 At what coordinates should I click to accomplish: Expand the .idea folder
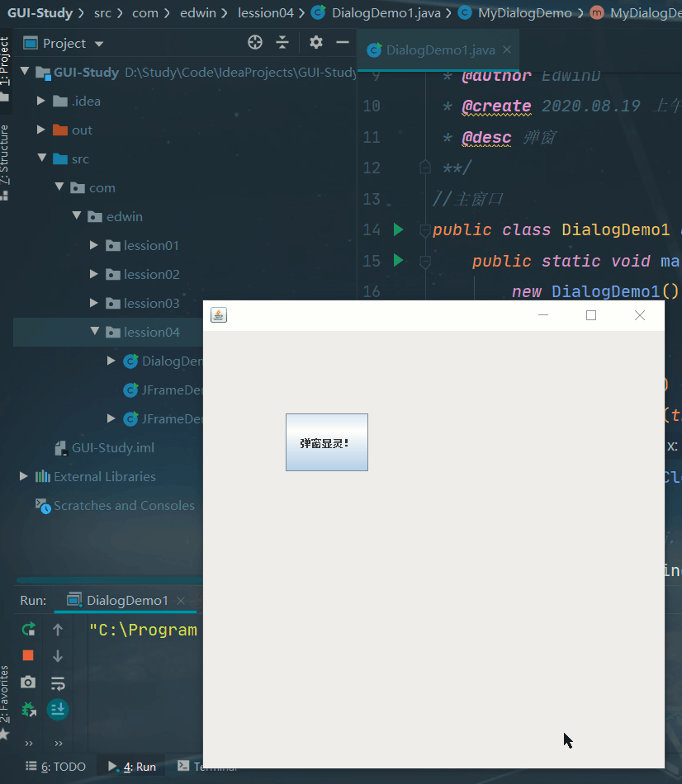click(41, 101)
